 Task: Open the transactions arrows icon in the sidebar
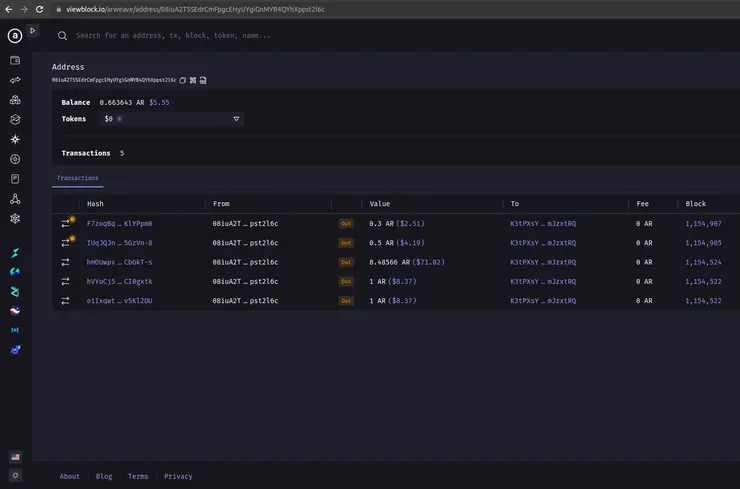click(15, 80)
